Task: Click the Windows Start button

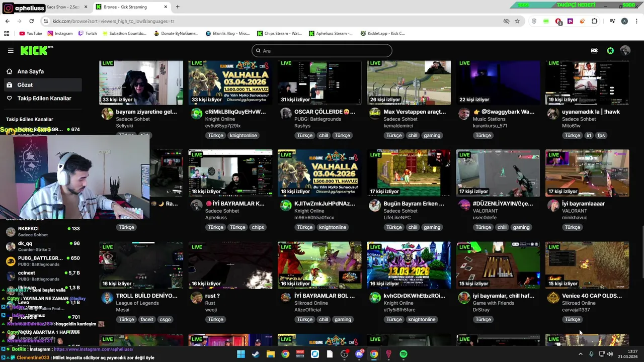Action: click(241, 354)
